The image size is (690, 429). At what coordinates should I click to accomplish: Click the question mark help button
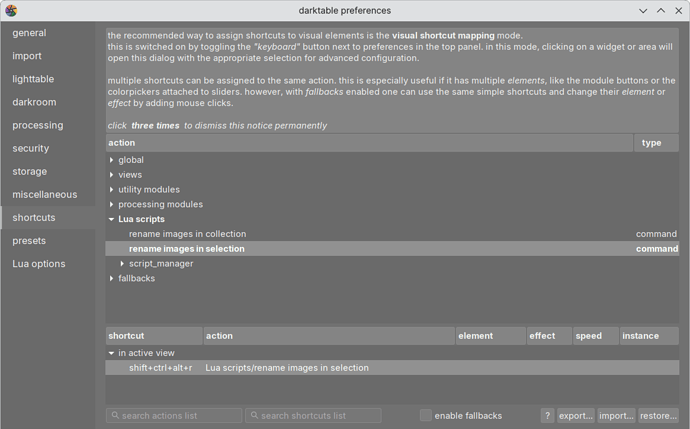(x=547, y=415)
